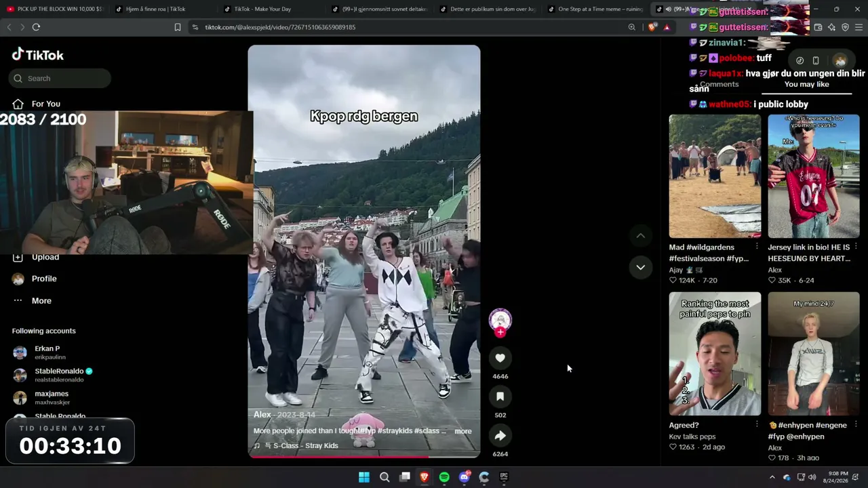Image resolution: width=868 pixels, height=488 pixels.
Task: Expand the video caption with 'more'
Action: pos(463,431)
